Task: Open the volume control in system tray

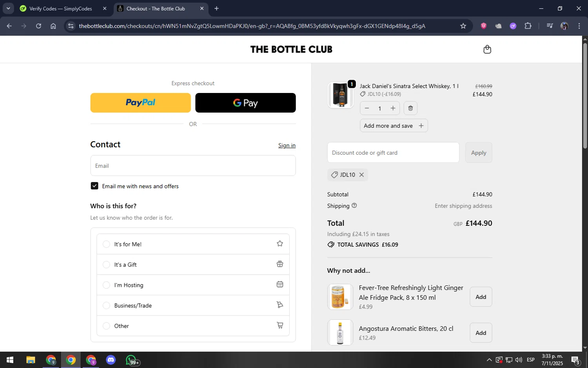Action: (x=519, y=360)
